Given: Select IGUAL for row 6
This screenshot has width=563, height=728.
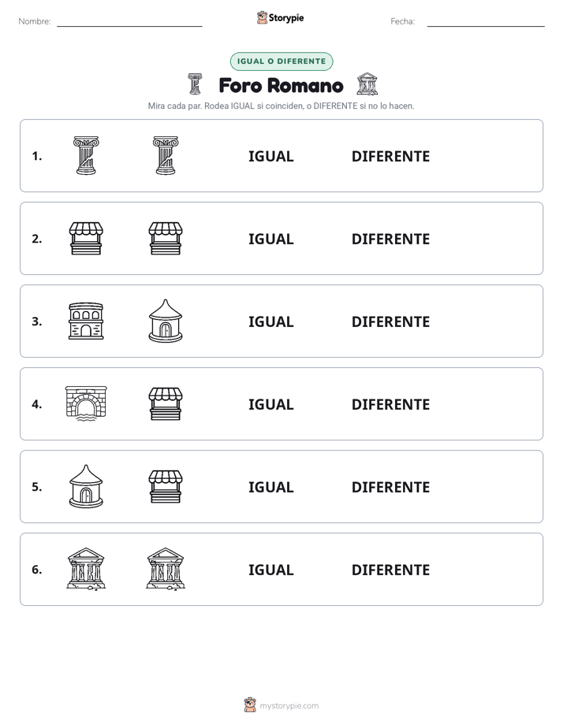Looking at the screenshot, I should (270, 570).
